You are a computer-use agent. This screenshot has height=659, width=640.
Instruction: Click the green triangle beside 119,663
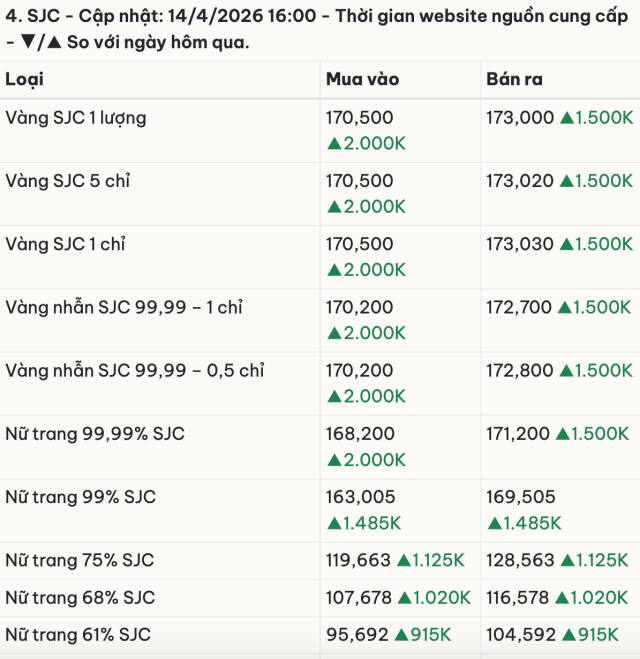(x=406, y=561)
